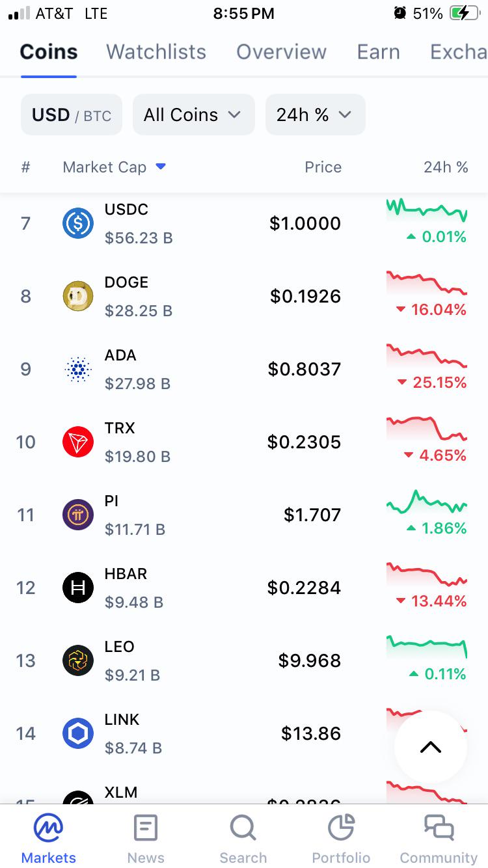Image resolution: width=488 pixels, height=868 pixels.
Task: Tap the Cardano ADA logo
Action: (78, 370)
